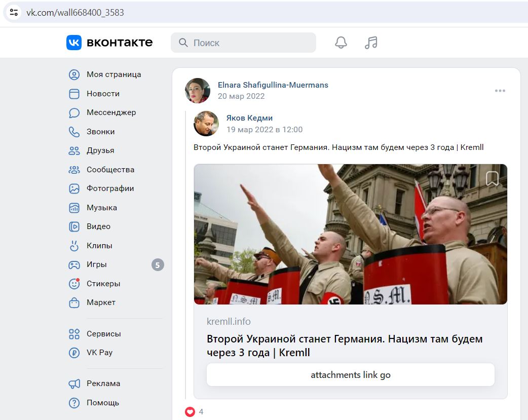528x420 pixels.
Task: Open Звонки from sidebar
Action: (x=101, y=132)
